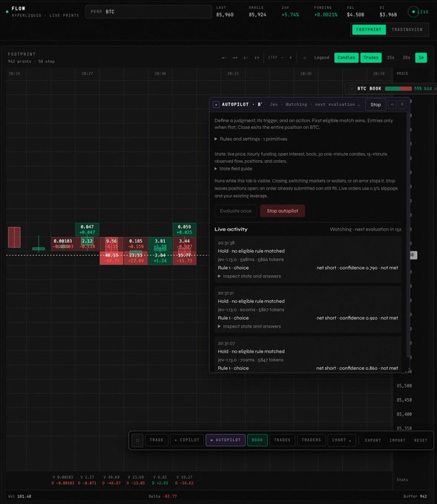
Task: Toggle the Candles overlay
Action: [x=346, y=58]
